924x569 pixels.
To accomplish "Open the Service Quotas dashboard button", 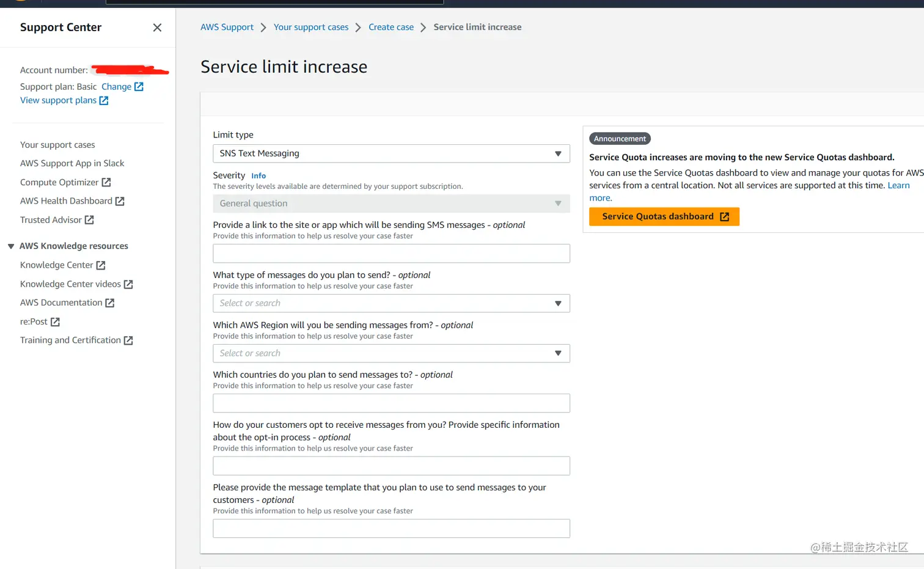I will click(x=664, y=216).
